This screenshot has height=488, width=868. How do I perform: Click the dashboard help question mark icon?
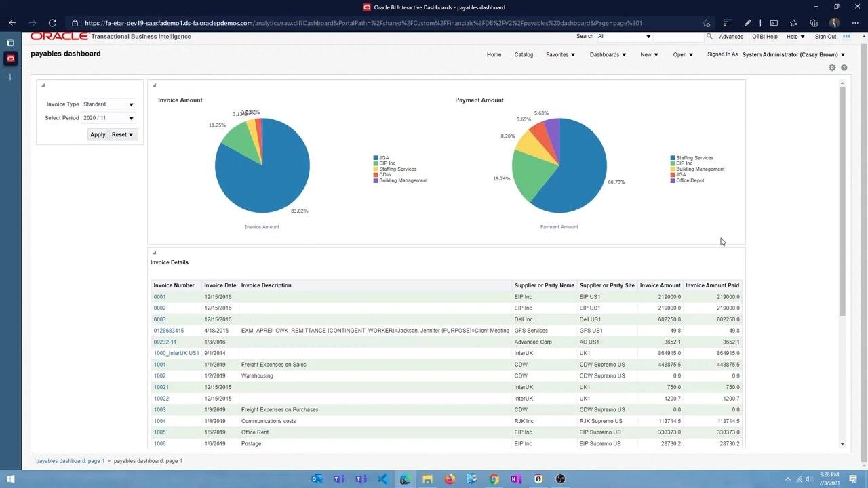pos(844,68)
